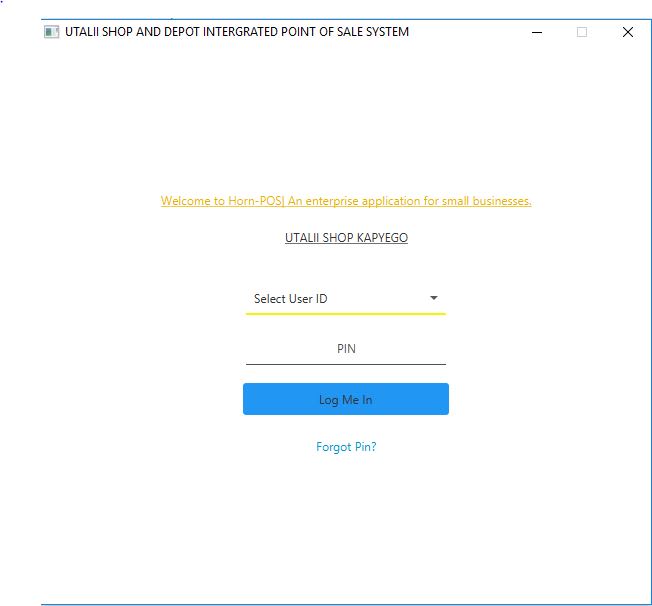Open the Forgot Pin? link
The width and height of the screenshot is (652, 606).
346,447
